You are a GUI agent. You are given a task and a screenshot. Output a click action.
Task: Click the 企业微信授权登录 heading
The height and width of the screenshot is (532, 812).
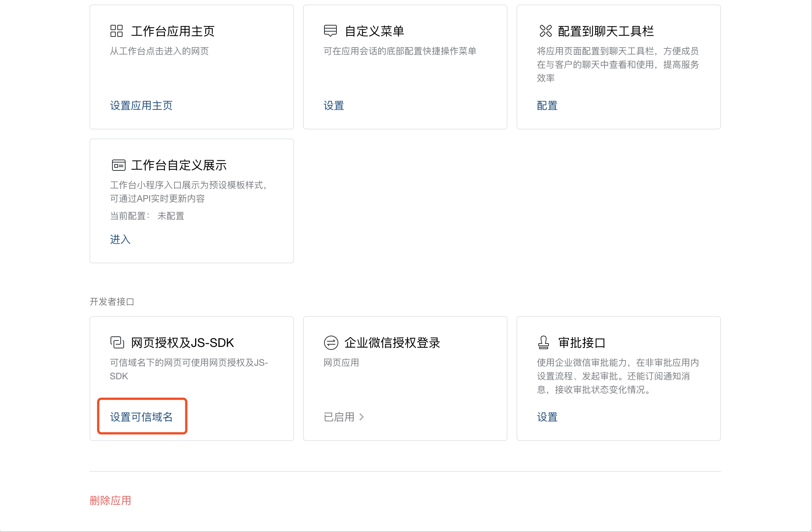pos(392,342)
